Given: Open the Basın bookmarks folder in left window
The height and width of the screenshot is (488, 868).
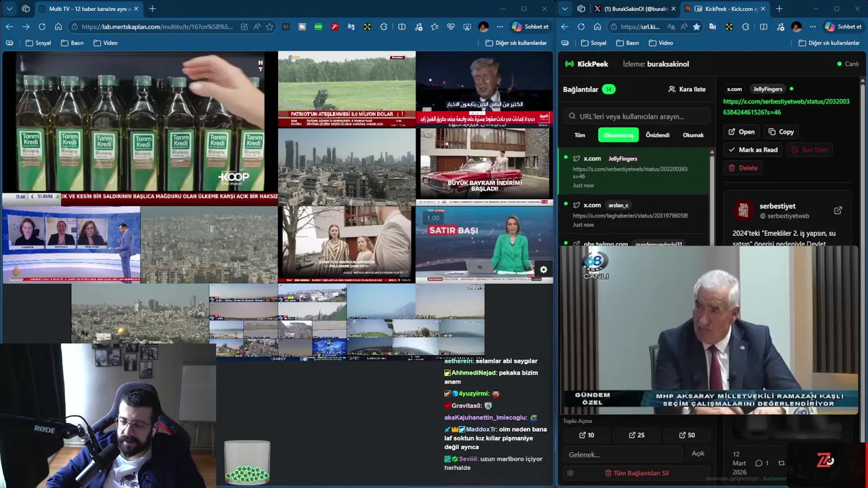Looking at the screenshot, I should point(72,43).
